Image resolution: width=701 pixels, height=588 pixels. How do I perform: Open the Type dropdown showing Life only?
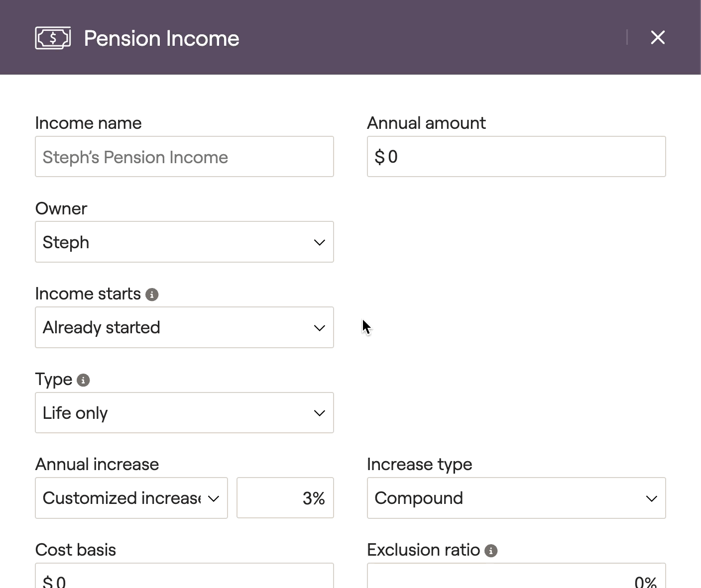point(184,413)
